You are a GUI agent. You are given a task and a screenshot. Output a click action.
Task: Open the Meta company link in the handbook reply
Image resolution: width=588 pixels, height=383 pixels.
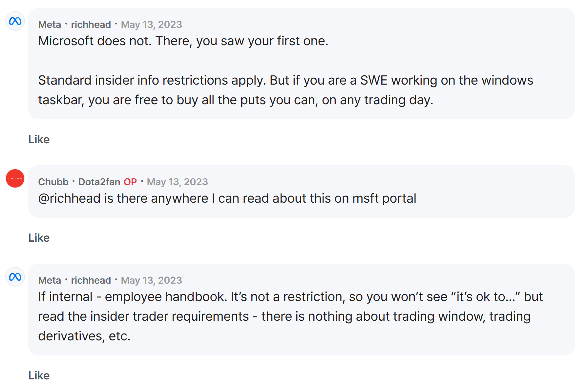[50, 280]
